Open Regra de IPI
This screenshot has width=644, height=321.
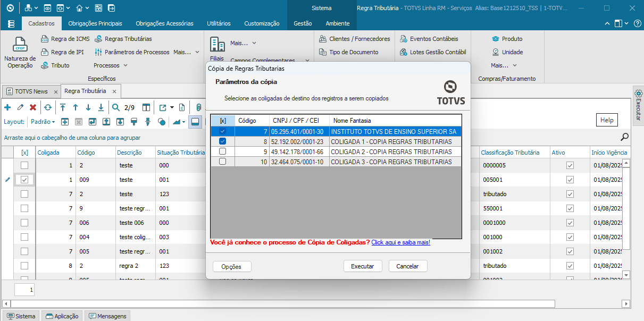coord(63,52)
